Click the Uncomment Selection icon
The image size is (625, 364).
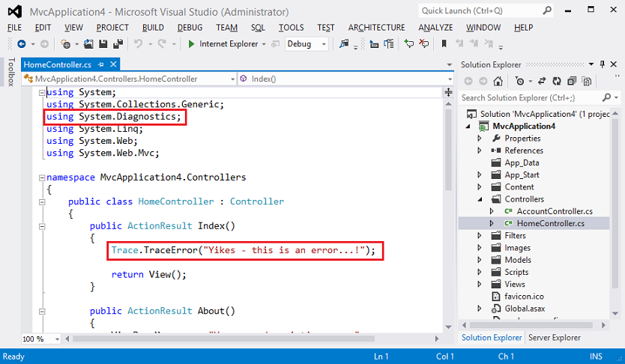tap(423, 43)
